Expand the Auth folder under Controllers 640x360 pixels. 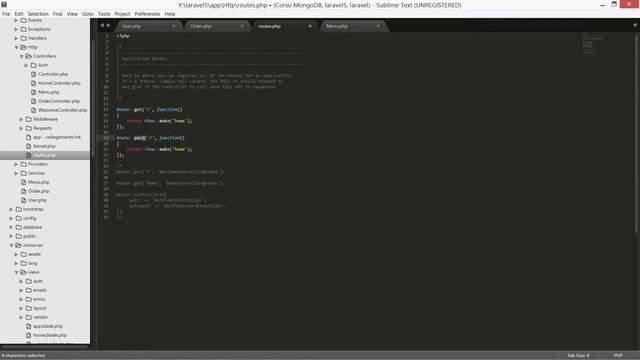(x=26, y=65)
